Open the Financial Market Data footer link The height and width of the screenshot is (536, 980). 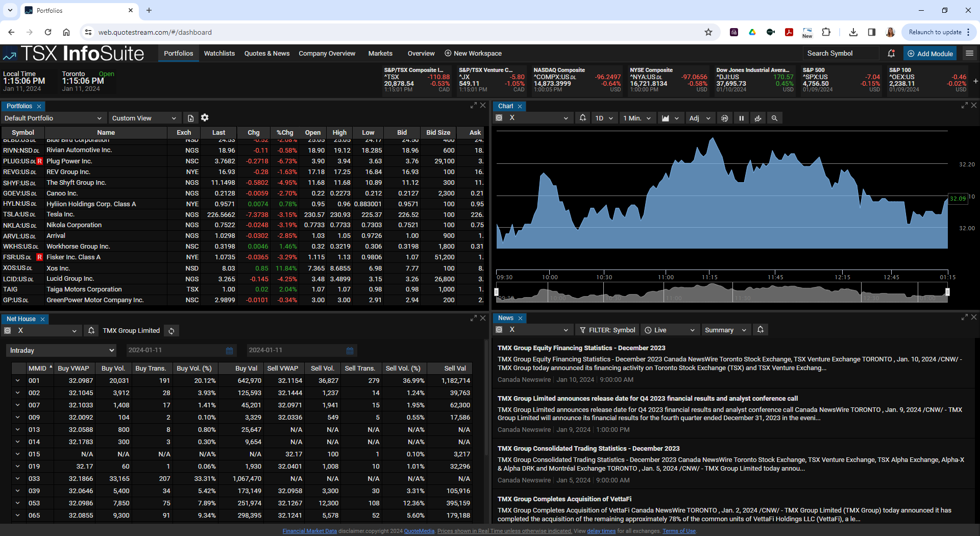(x=310, y=531)
